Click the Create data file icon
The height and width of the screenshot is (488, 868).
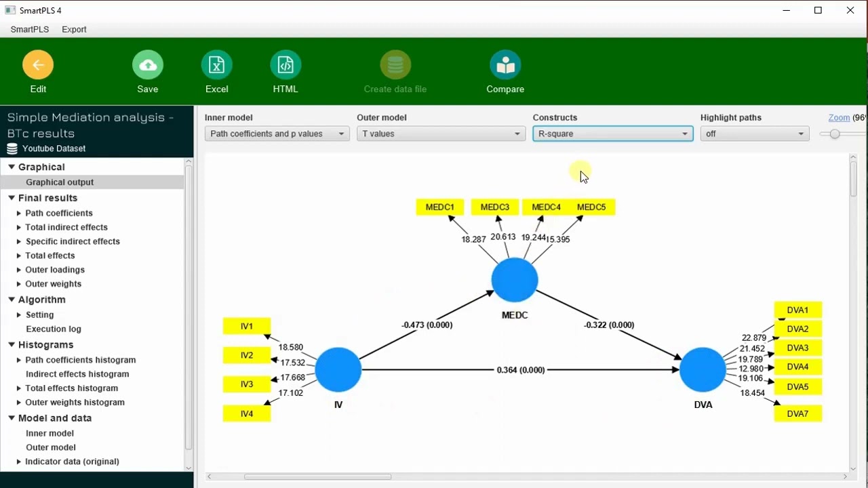(x=395, y=65)
